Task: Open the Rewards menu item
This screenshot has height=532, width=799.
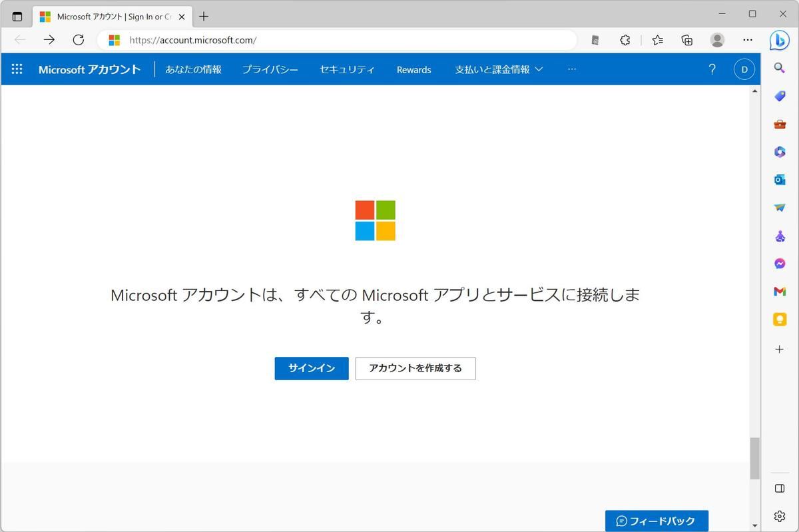Action: [413, 69]
